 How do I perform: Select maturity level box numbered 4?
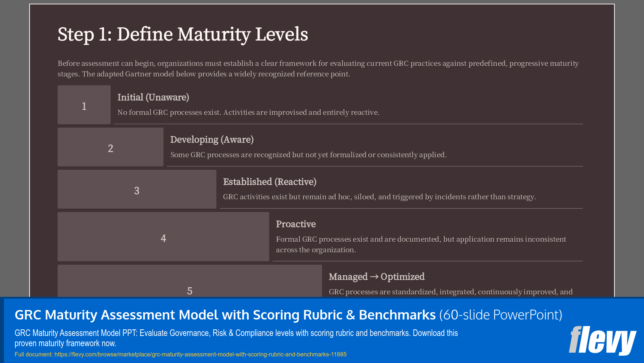[163, 237]
